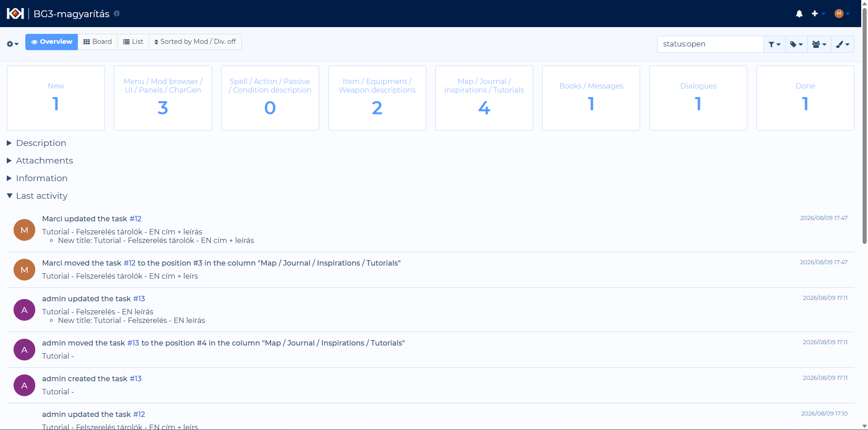Open Dialogues column card
Image resolution: width=868 pixels, height=430 pixels.
(698, 98)
